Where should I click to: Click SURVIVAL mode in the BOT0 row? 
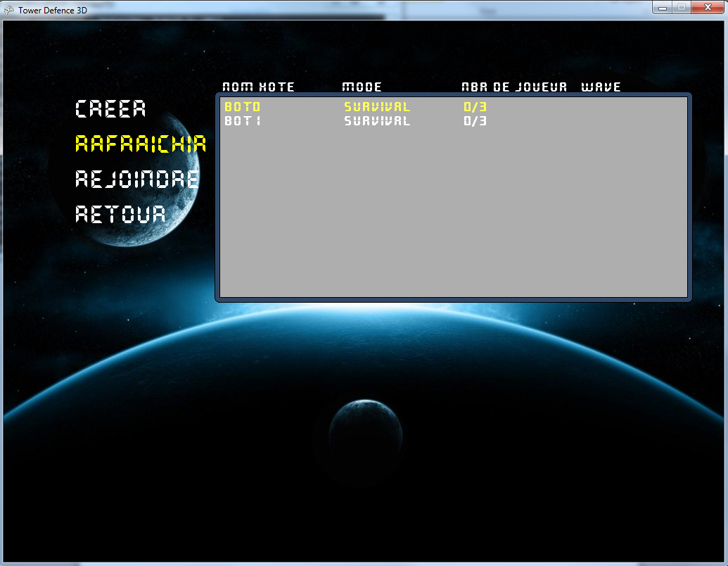[376, 107]
